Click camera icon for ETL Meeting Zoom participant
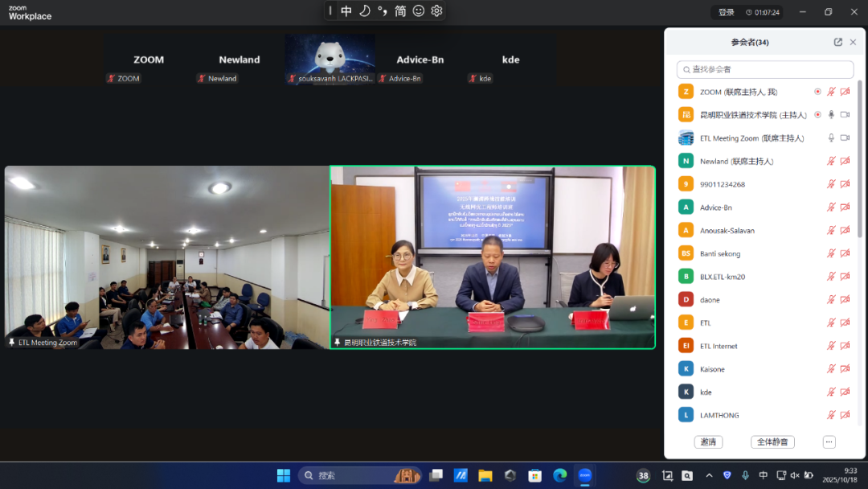Viewport: 868px width, 489px height. (x=845, y=138)
